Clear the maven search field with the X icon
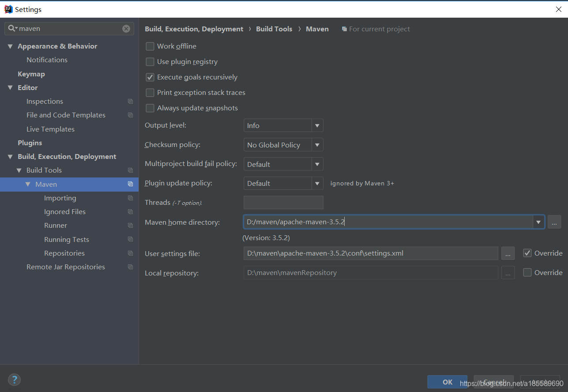The height and width of the screenshot is (392, 568). click(x=126, y=29)
